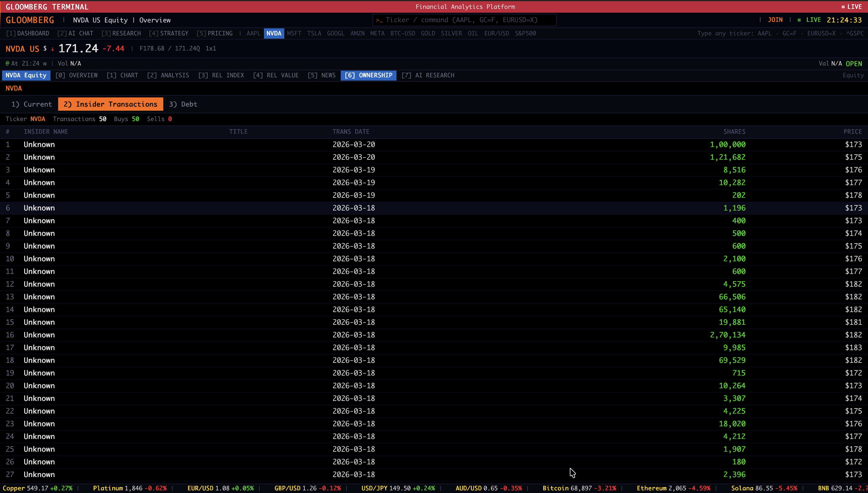Screen dimensions: 868x493
Task: Sort by the TRANS DATE column header
Action: [350, 132]
